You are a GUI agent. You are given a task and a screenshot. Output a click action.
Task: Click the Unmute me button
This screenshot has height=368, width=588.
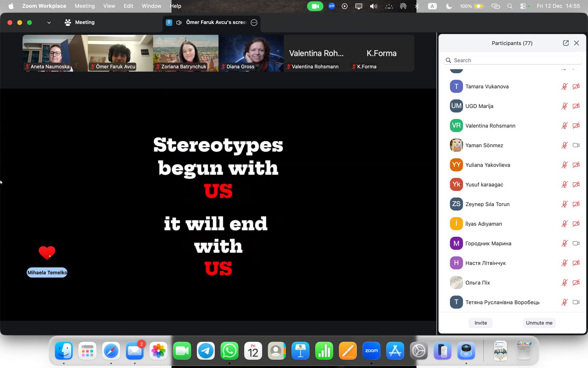[539, 323]
